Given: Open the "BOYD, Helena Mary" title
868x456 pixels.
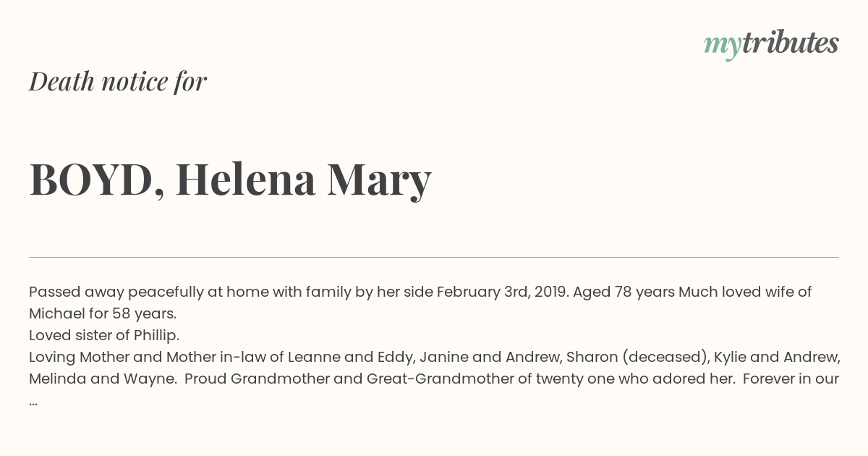Looking at the screenshot, I should coord(230,180).
